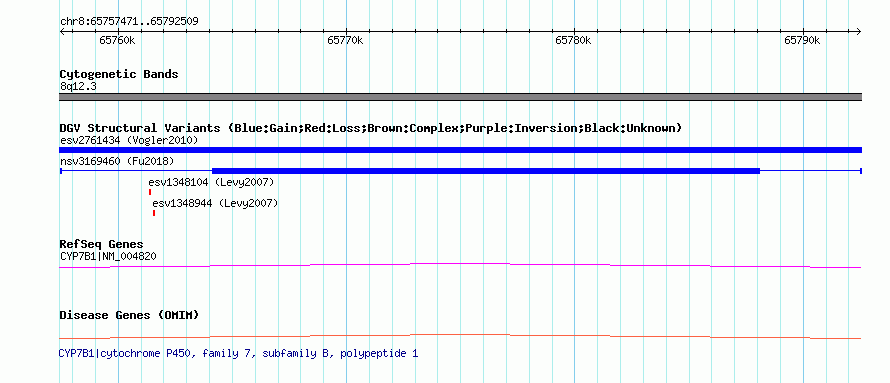Click the chr8:65757471..65792509 coordinate text

coord(129,22)
